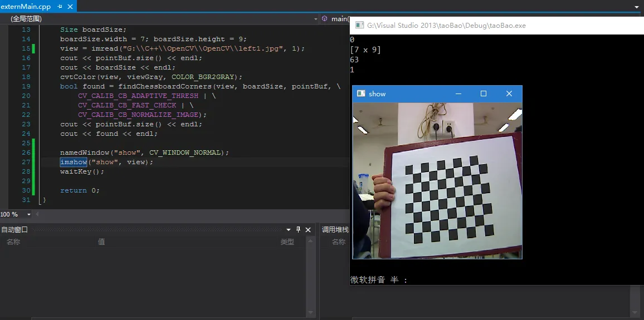Toggle auto-hide pin on 自动窗口 panel
The width and height of the screenshot is (644, 320).
(299, 230)
